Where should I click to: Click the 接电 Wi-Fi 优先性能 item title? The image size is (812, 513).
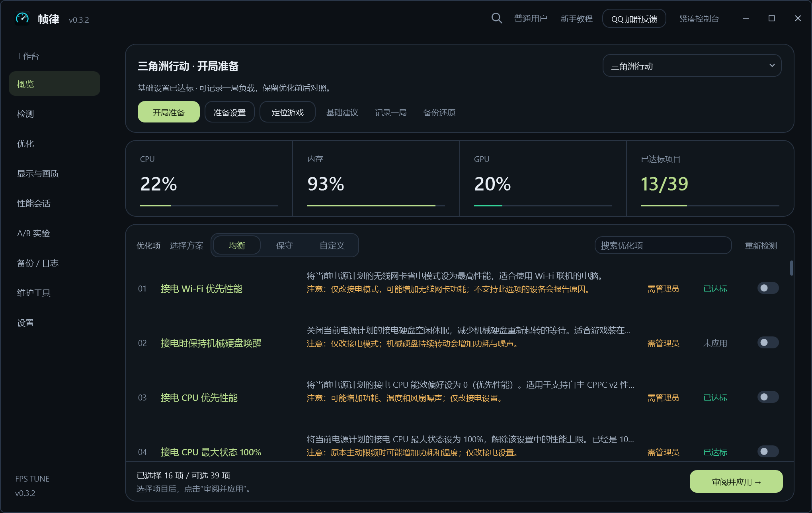point(201,289)
